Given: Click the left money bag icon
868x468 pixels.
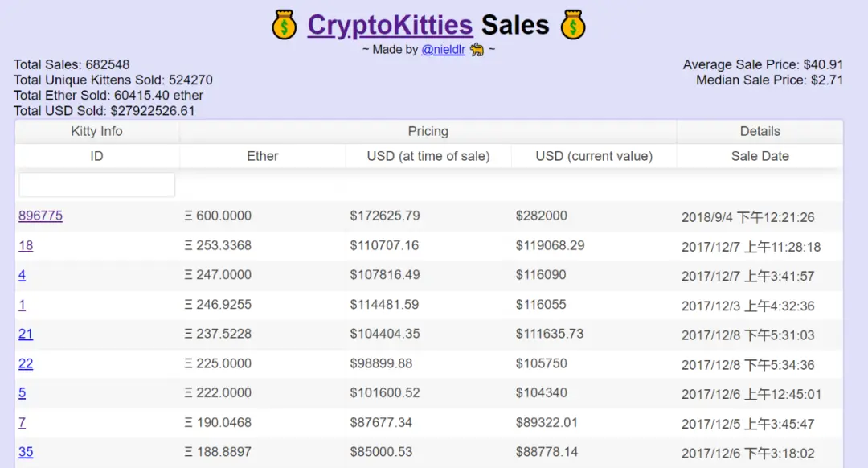Looking at the screenshot, I should 285,25.
